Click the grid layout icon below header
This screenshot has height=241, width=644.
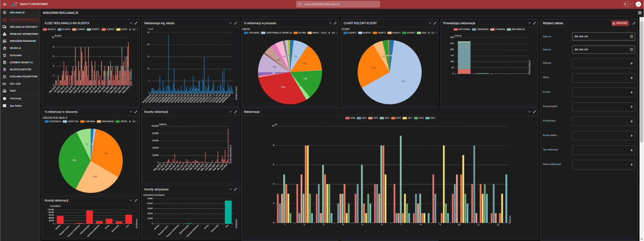(x=640, y=13)
